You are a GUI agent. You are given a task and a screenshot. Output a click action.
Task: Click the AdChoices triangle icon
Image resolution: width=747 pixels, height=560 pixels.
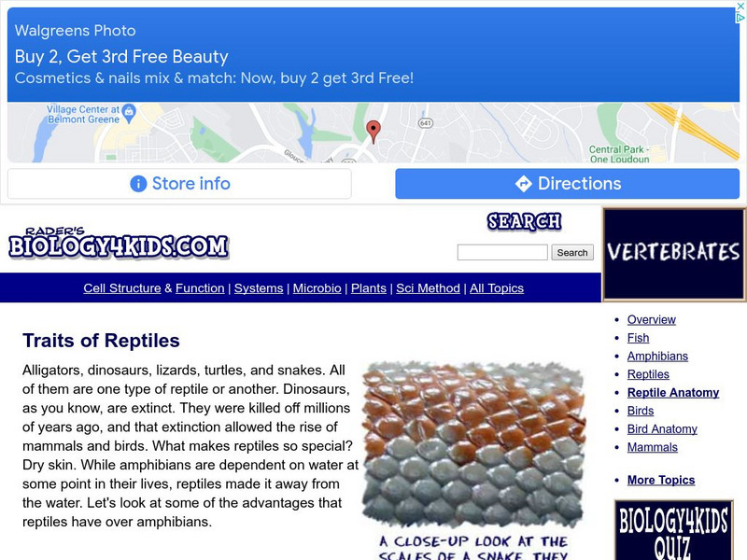click(x=740, y=18)
